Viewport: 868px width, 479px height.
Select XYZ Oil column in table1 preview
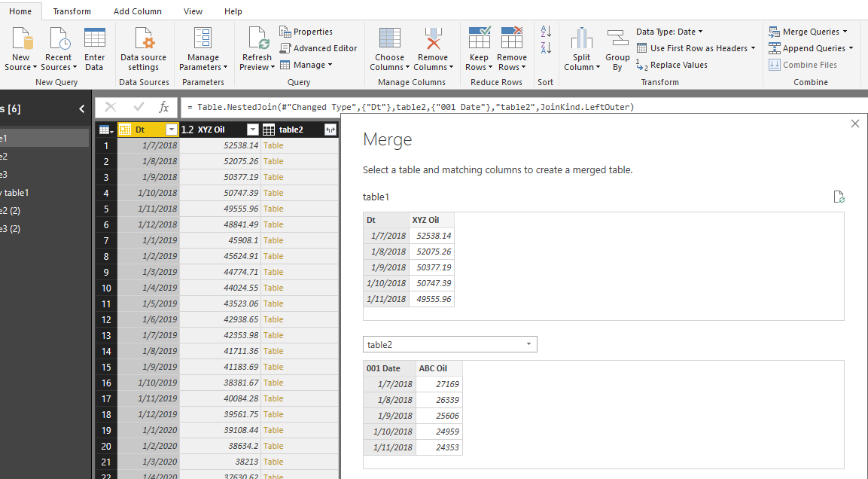(432, 220)
